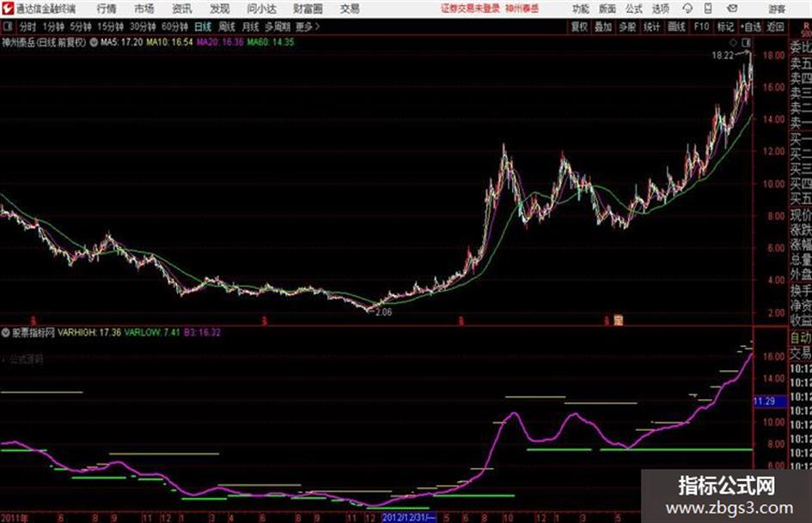Click the diamond icon above the chart
This screenshot has width=812, height=523.
click(733, 42)
